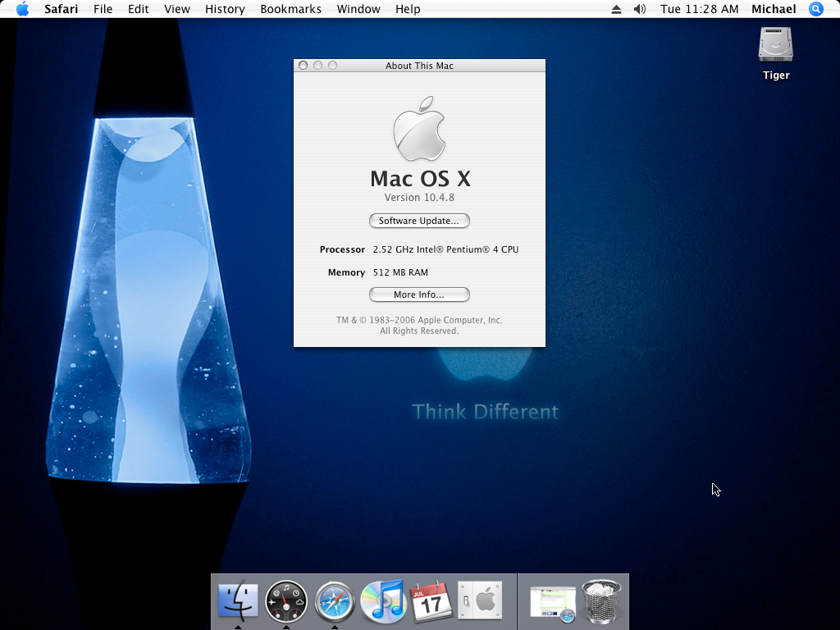This screenshot has width=840, height=630.
Task: Open Finder from the Dock
Action: (x=238, y=602)
